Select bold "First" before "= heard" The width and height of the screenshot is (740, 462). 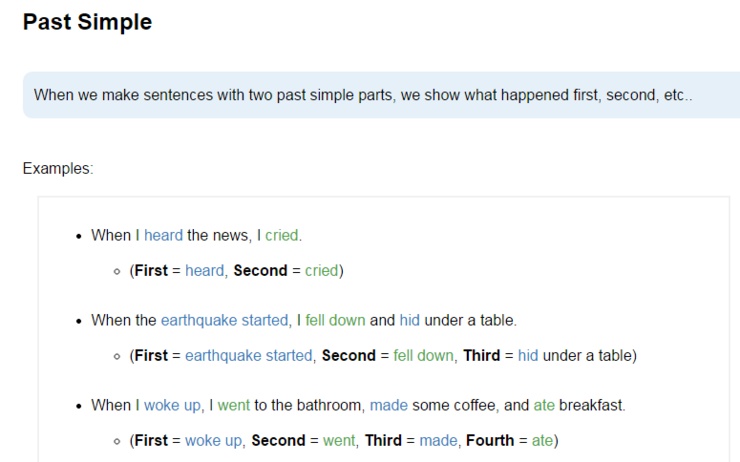click(151, 270)
